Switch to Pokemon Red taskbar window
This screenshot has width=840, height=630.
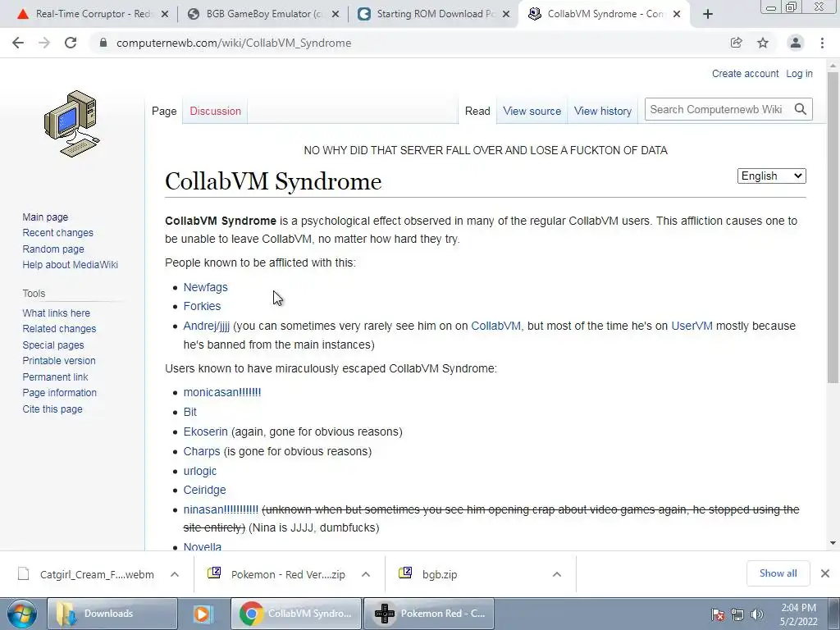(x=428, y=614)
